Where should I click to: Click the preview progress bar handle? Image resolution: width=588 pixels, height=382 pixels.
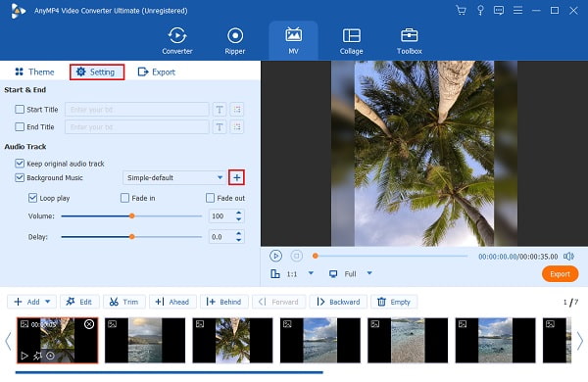pyautogui.click(x=316, y=256)
